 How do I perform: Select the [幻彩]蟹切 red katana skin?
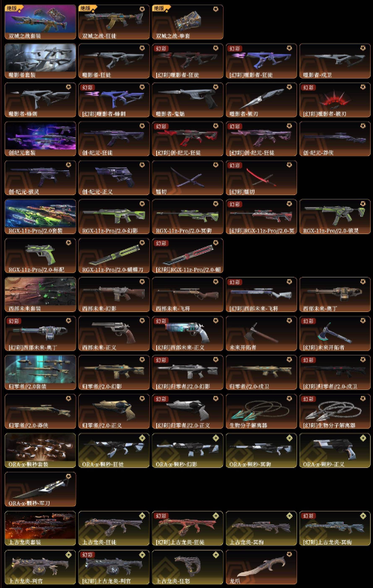(261, 178)
